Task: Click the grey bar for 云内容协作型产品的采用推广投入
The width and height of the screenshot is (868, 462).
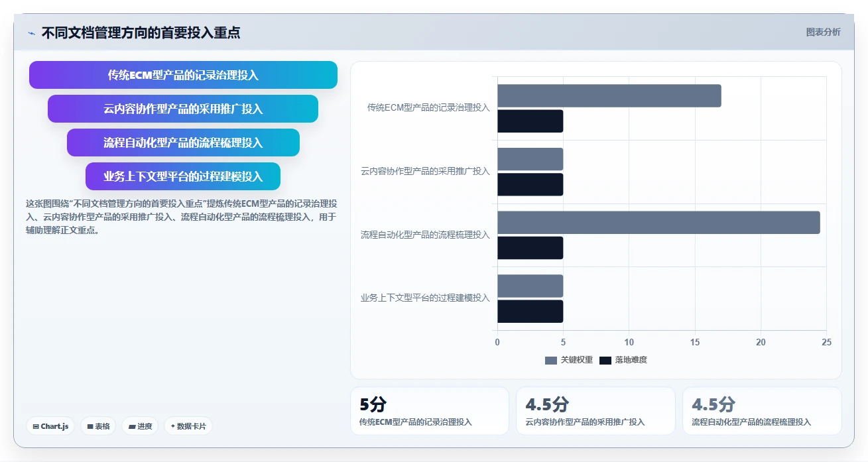Action: [530, 159]
